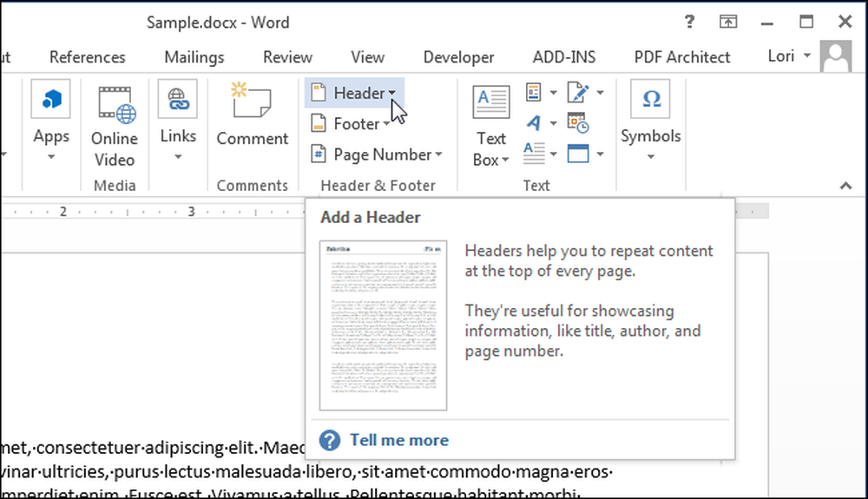Open the Apps for Office button

pyautogui.click(x=51, y=121)
